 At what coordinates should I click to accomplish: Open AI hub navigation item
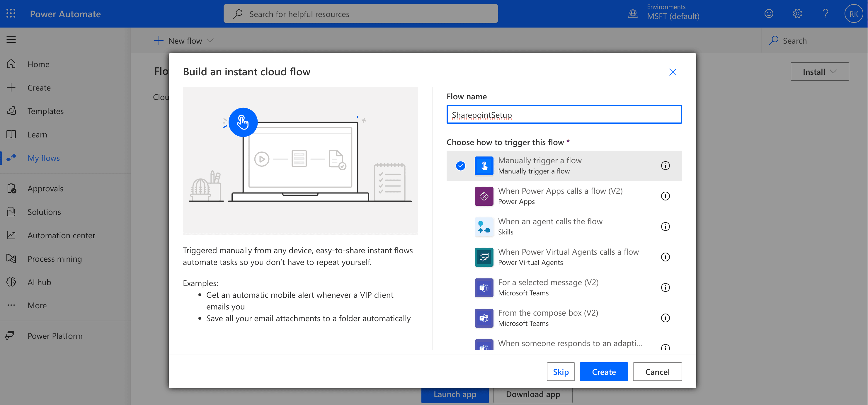[40, 282]
